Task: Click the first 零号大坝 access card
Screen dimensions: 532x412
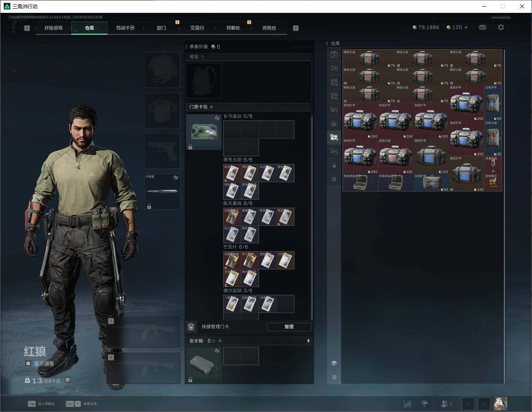Action: click(x=232, y=173)
